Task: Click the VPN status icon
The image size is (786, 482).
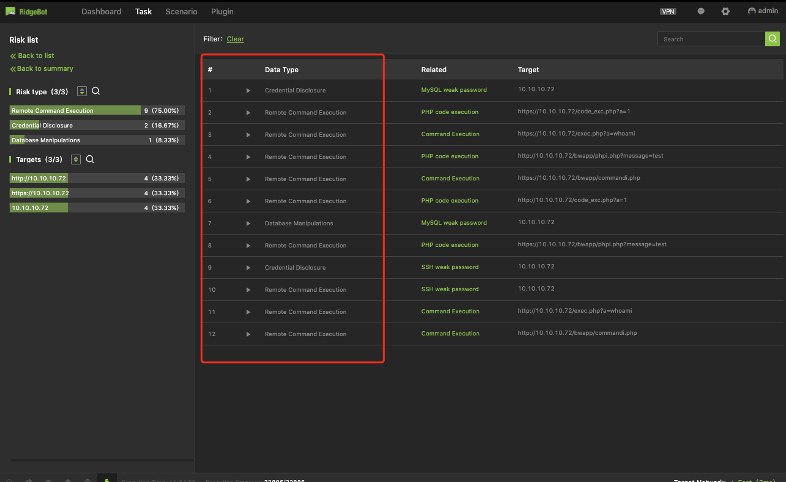Action: click(668, 11)
